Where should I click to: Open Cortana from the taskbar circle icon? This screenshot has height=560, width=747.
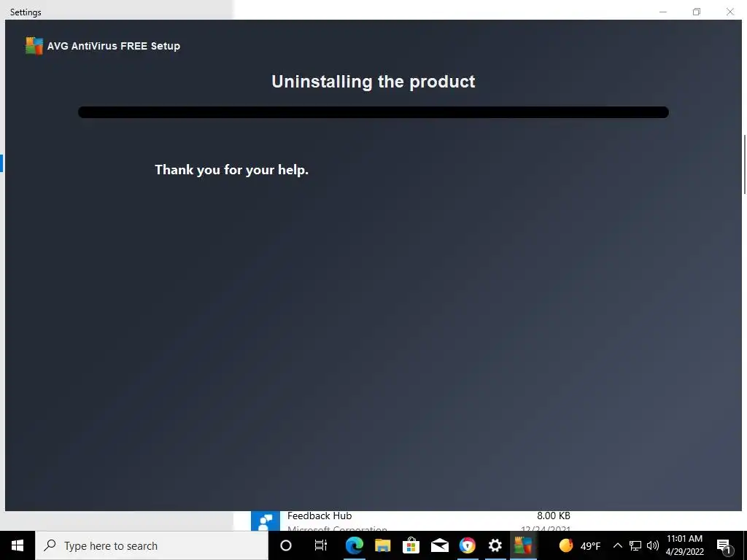[x=286, y=545]
